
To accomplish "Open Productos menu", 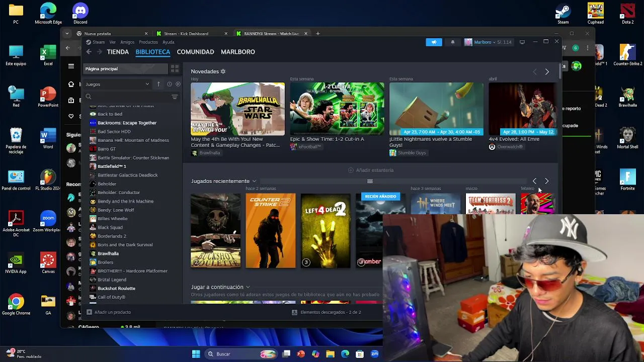I will (x=148, y=42).
